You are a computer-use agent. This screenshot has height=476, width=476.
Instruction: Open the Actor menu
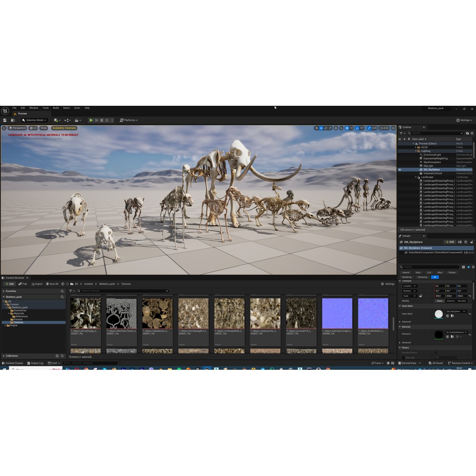77,108
